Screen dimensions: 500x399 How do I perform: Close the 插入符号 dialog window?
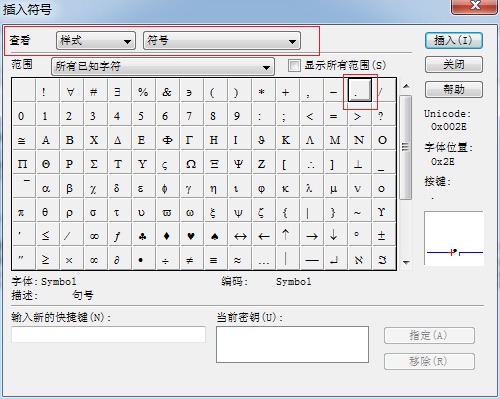click(x=474, y=6)
